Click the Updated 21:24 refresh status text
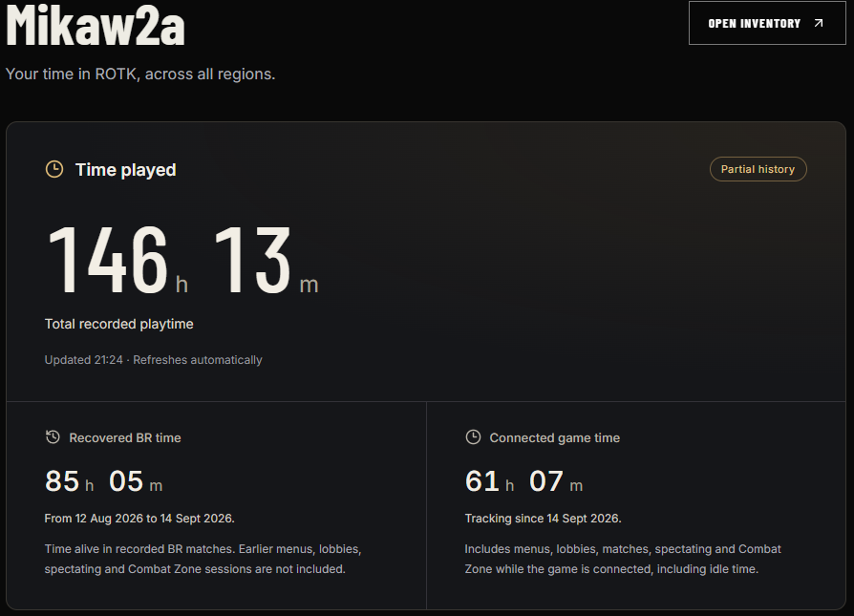854x616 pixels. point(153,360)
